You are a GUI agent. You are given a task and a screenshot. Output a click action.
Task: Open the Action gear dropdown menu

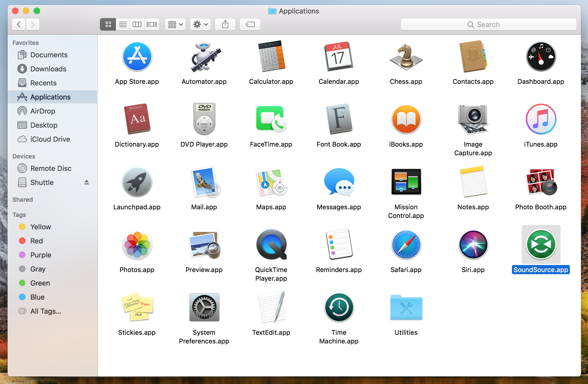coord(200,25)
